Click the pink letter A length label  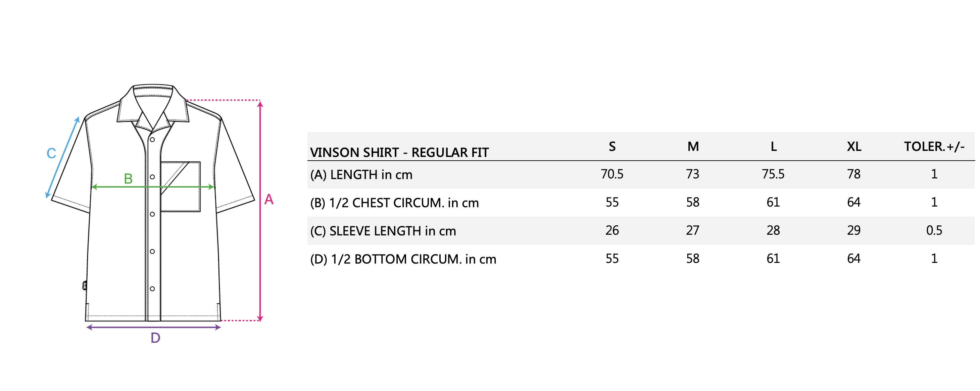(268, 200)
